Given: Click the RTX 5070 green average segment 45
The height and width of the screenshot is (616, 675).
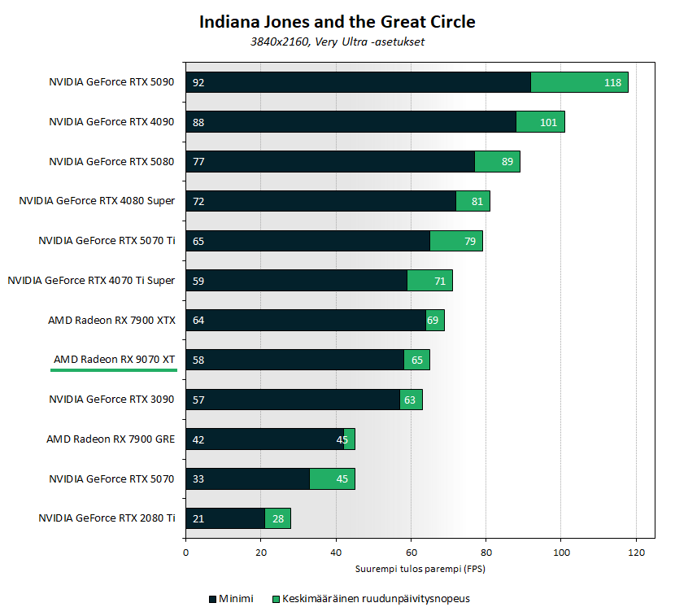Looking at the screenshot, I should click(333, 479).
